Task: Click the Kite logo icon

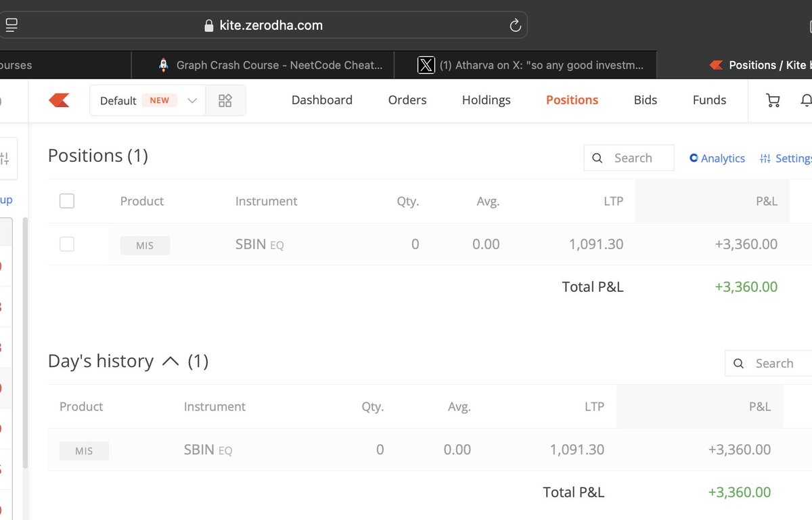Action: coord(59,101)
